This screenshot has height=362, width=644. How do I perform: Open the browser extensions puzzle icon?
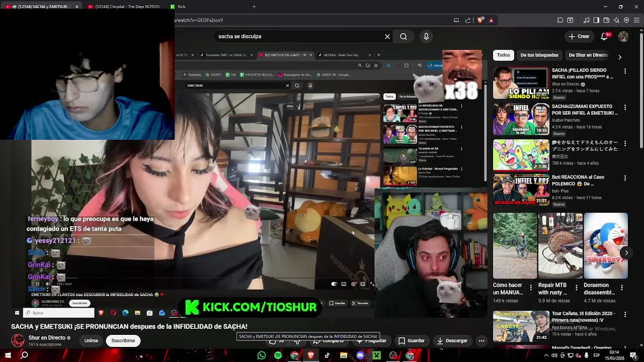560,20
